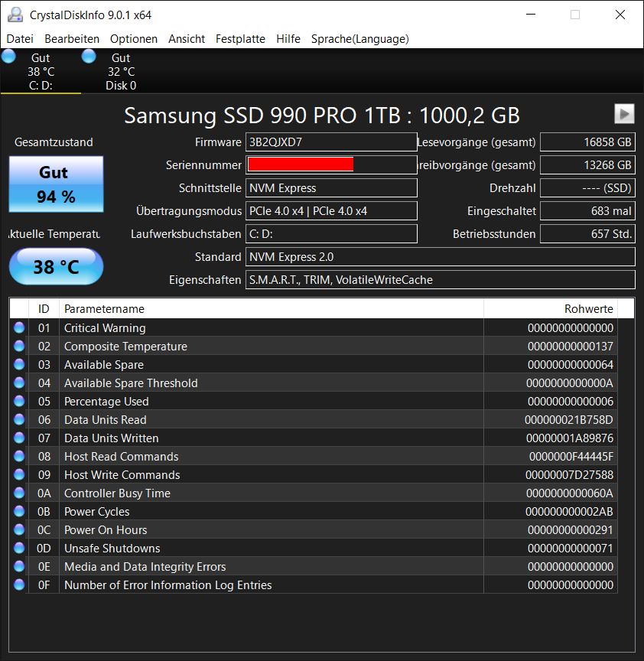Click the Betriebsstunden value 657 Std.
644x661 pixels.
point(587,234)
